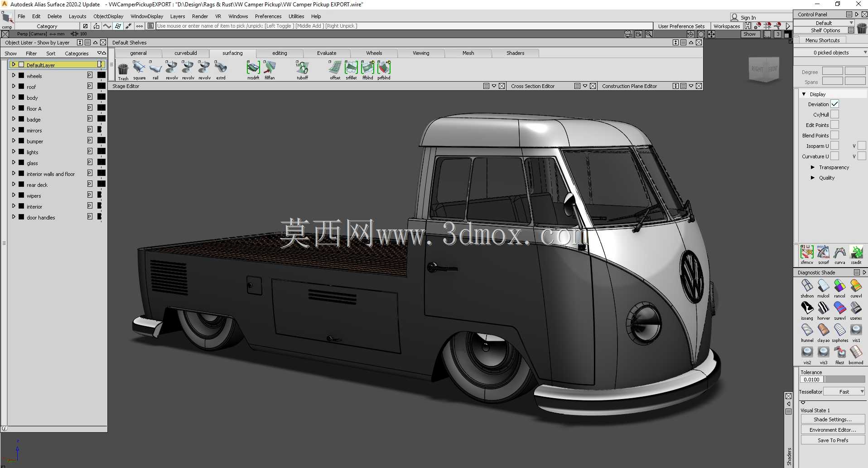Toggle the roof layer P box
This screenshot has width=868, height=468.
[90, 86]
